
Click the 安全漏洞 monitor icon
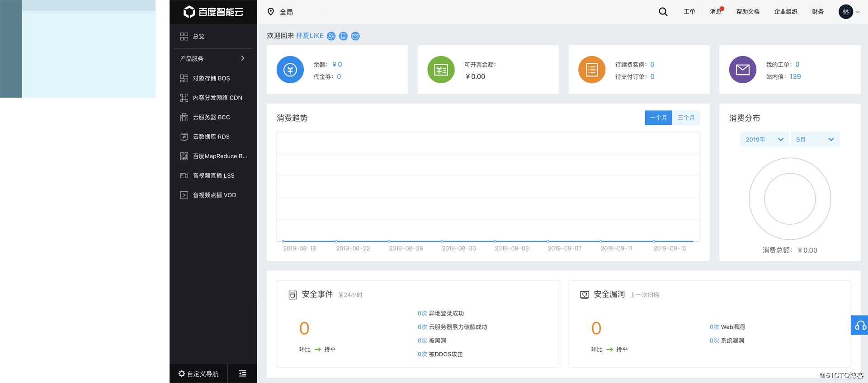coord(585,295)
